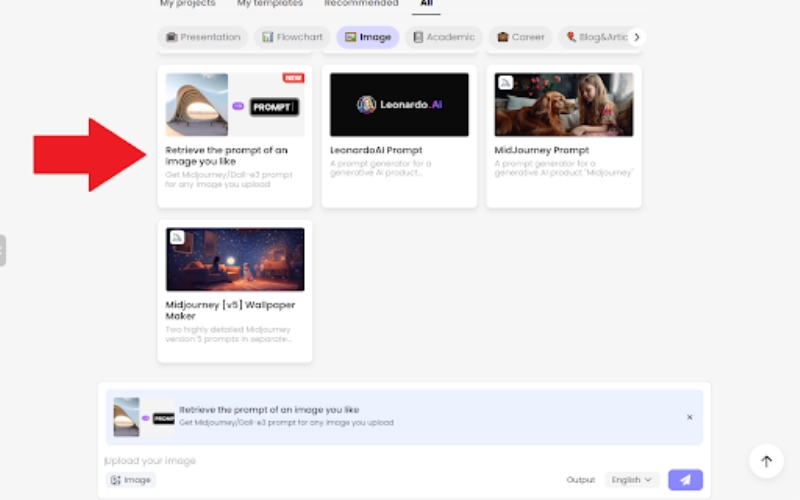Image resolution: width=800 pixels, height=500 pixels.
Task: Open the My templates tab
Action: (270, 4)
